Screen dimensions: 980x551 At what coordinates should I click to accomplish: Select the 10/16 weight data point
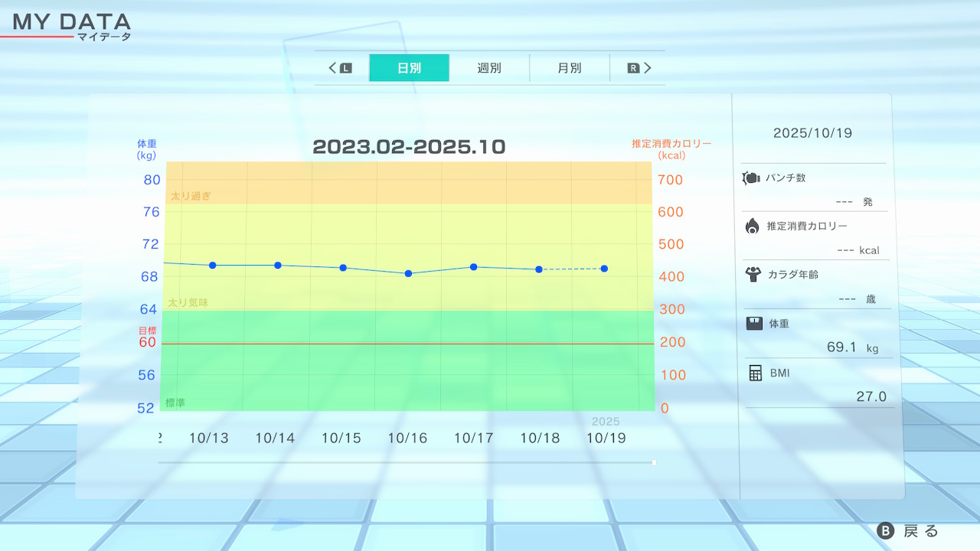pyautogui.click(x=408, y=273)
